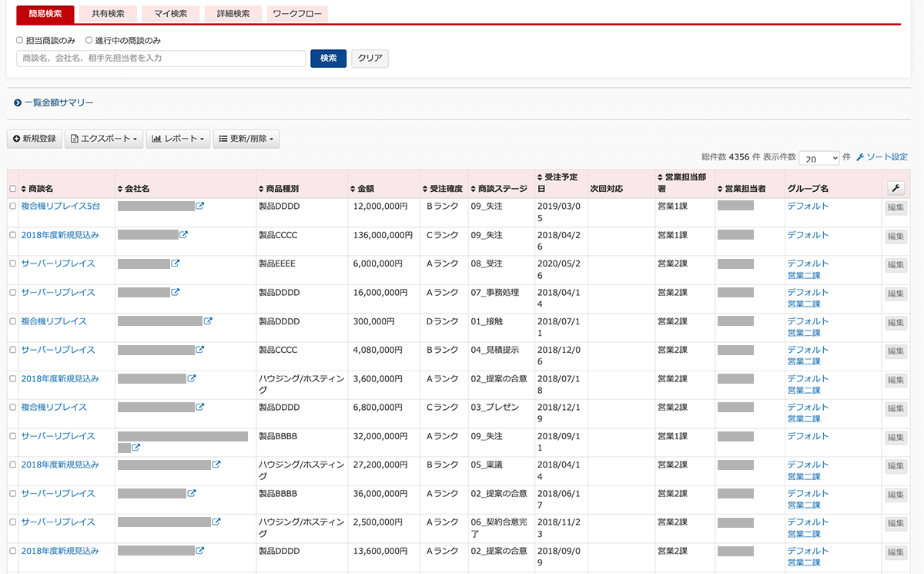
Task: Open the エクスポート dropdown
Action: [x=104, y=139]
